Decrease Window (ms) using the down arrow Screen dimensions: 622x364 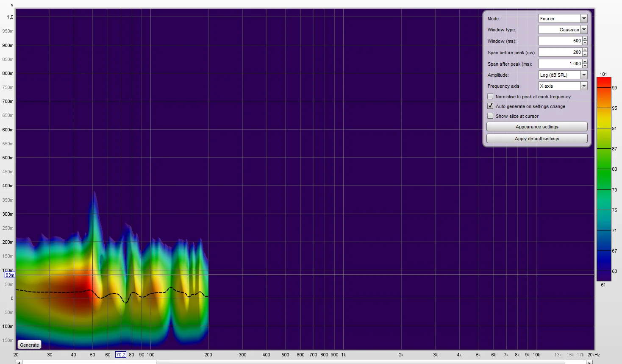585,43
